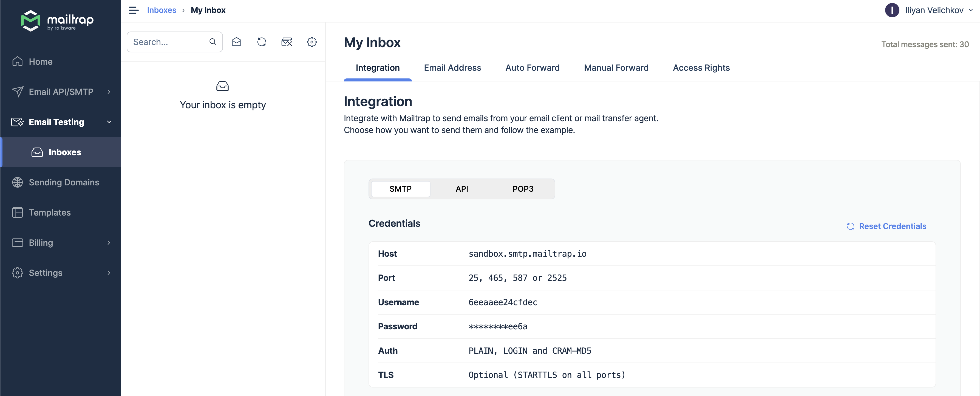980x396 pixels.
Task: Clear inbox using the envelope-X icon
Action: 287,42
